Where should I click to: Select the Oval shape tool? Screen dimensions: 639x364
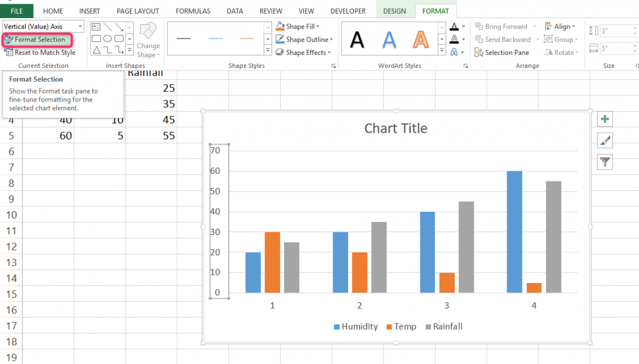point(107,39)
